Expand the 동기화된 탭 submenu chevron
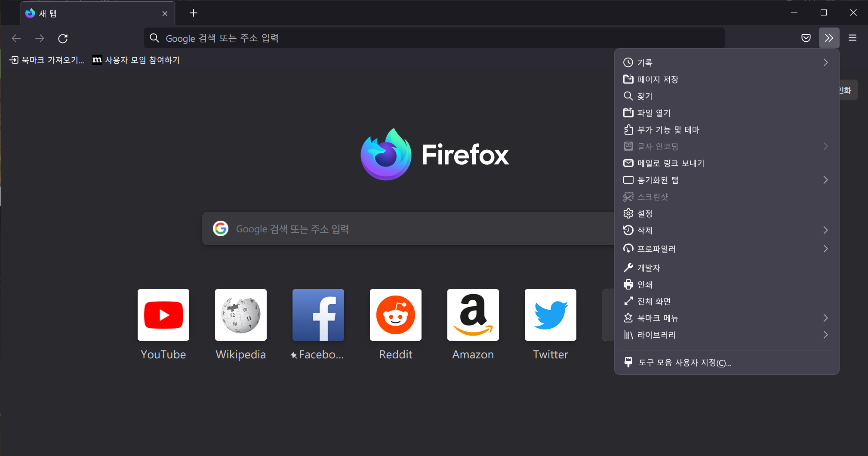This screenshot has height=456, width=868. click(x=825, y=180)
